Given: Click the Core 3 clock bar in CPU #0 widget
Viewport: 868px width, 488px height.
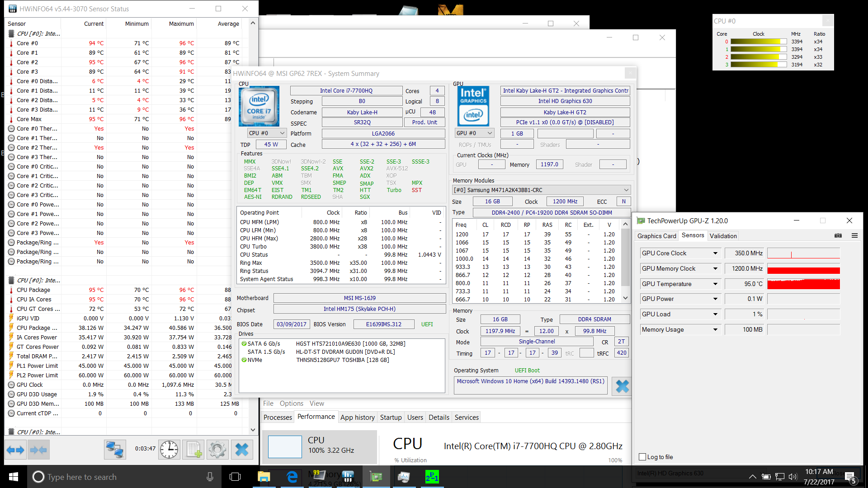Looking at the screenshot, I should [759, 65].
